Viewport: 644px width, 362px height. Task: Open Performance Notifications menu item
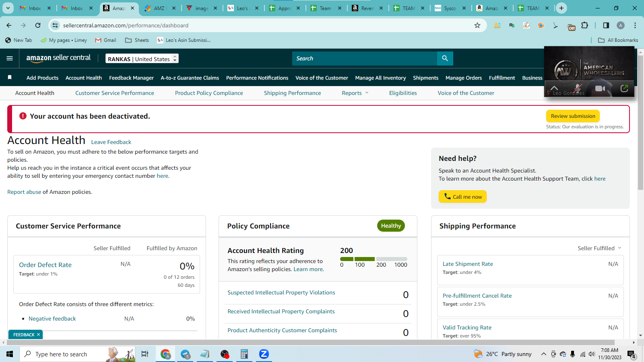(257, 78)
